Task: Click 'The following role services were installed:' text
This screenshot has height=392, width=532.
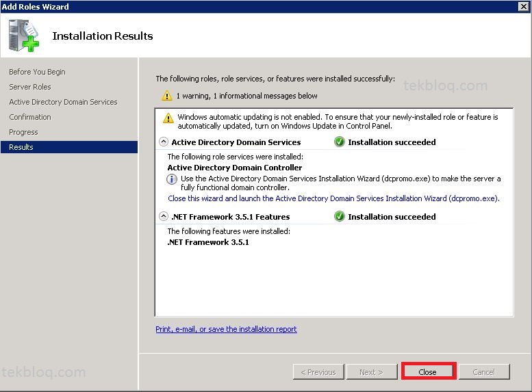Action: [235, 157]
